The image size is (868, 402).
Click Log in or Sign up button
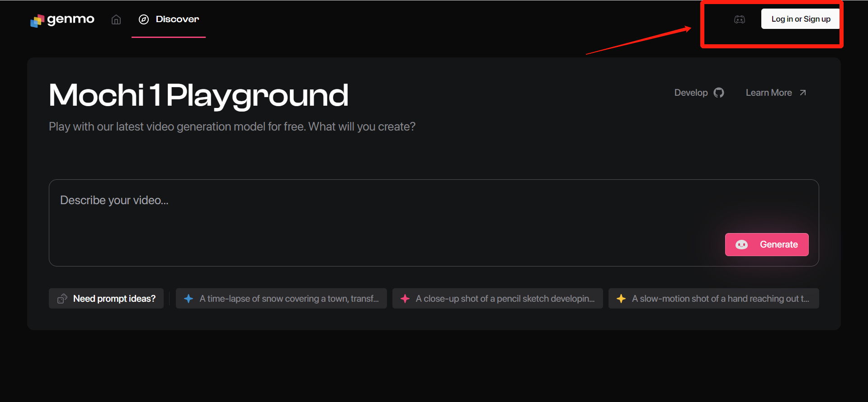coord(801,19)
